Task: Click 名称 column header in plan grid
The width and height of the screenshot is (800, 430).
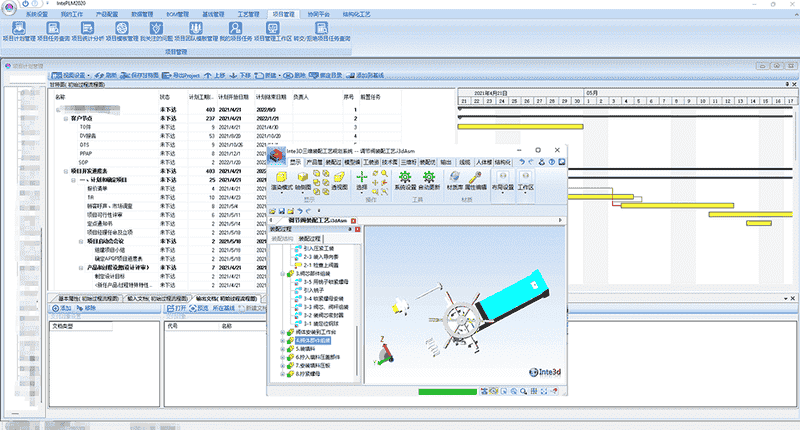Action: pyautogui.click(x=60, y=97)
